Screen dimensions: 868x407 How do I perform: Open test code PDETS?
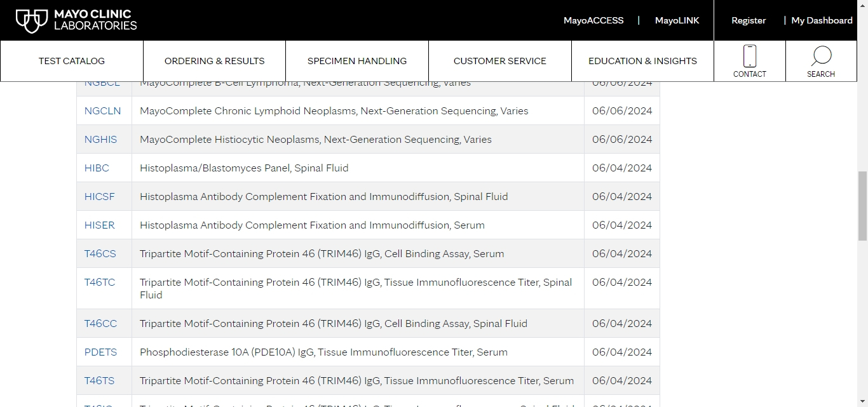(100, 352)
